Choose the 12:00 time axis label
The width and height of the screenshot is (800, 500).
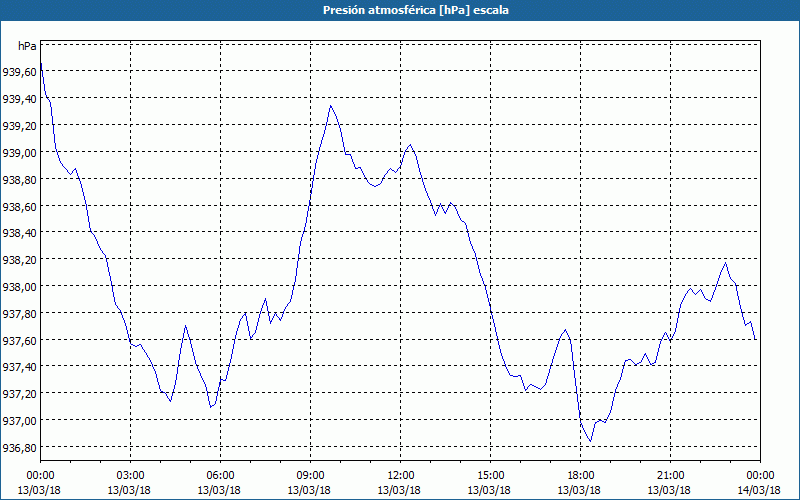click(401, 476)
